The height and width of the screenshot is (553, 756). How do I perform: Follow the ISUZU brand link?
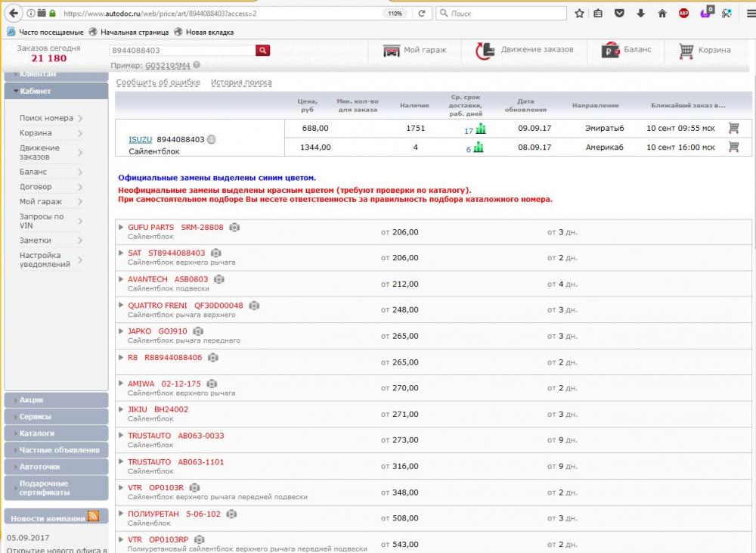[141, 139]
